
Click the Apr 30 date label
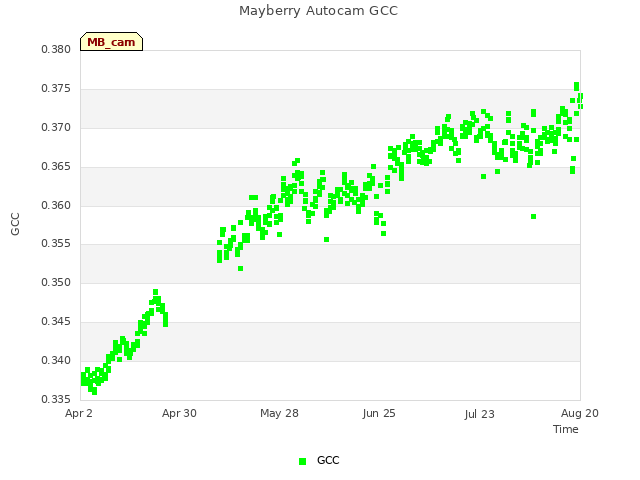(x=179, y=413)
